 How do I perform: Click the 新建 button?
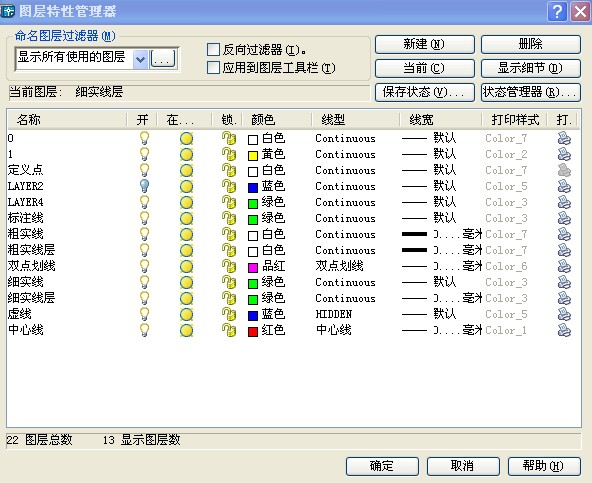(424, 44)
